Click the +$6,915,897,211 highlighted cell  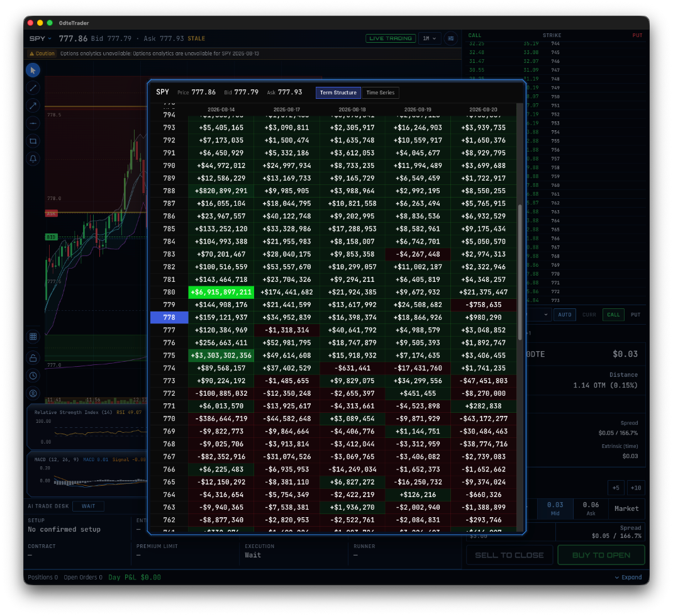[221, 293]
